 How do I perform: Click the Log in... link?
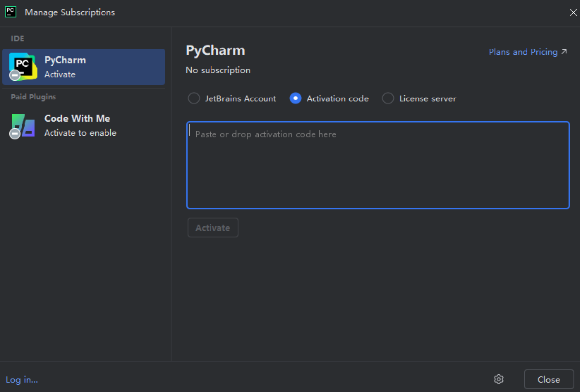22,380
